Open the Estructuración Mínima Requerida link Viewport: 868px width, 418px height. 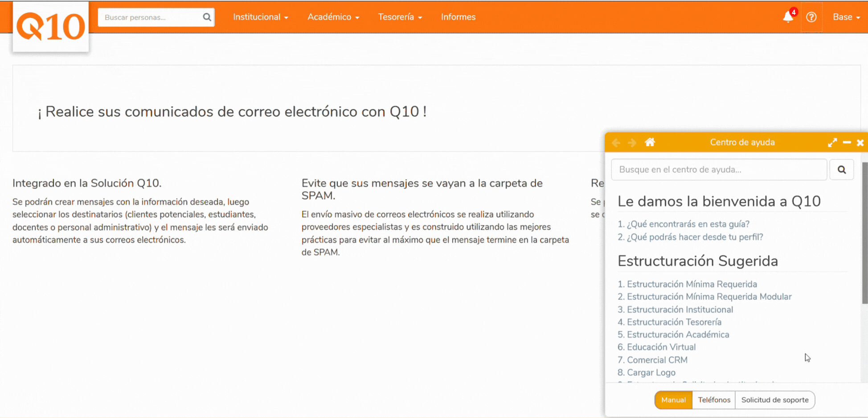coord(692,284)
